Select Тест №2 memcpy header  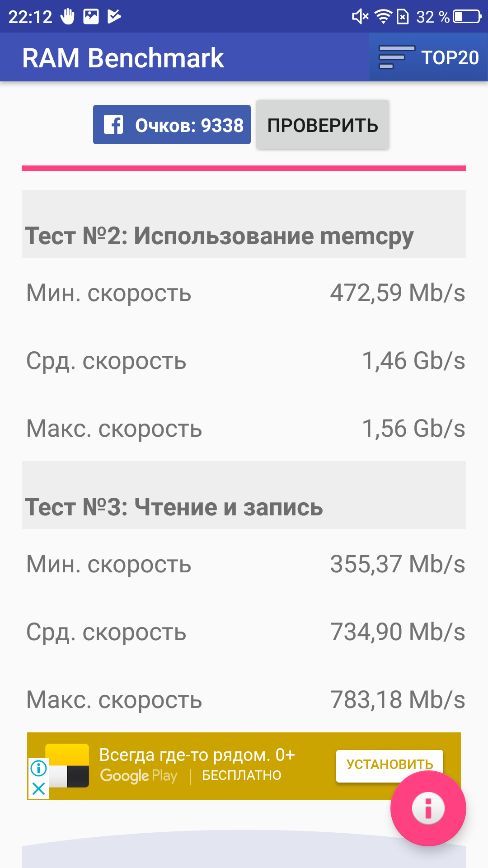244,224
